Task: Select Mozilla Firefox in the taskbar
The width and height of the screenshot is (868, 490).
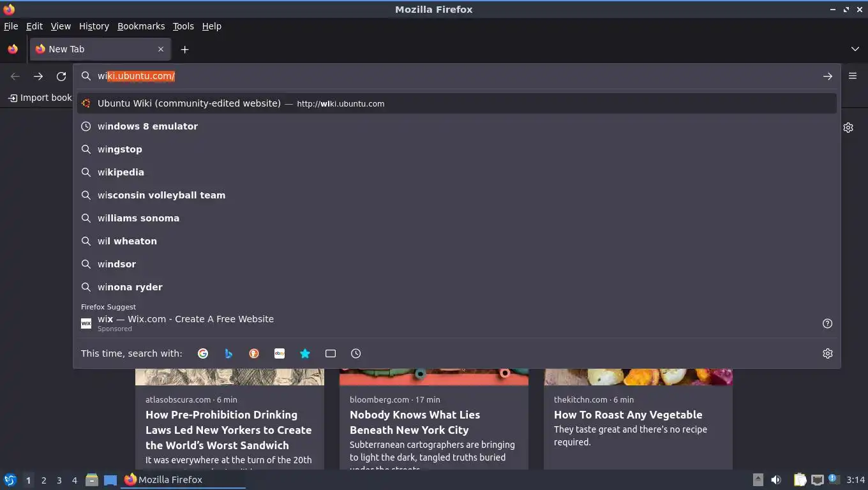Action: pos(184,480)
